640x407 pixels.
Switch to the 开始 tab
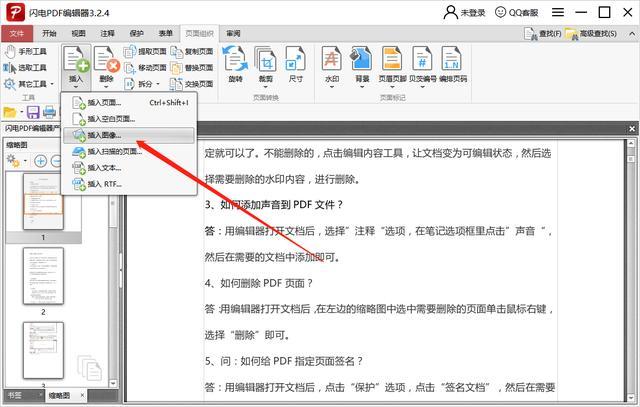coord(49,33)
